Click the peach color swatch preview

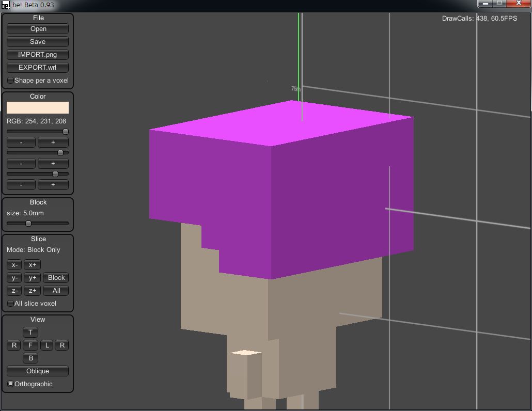(38, 107)
